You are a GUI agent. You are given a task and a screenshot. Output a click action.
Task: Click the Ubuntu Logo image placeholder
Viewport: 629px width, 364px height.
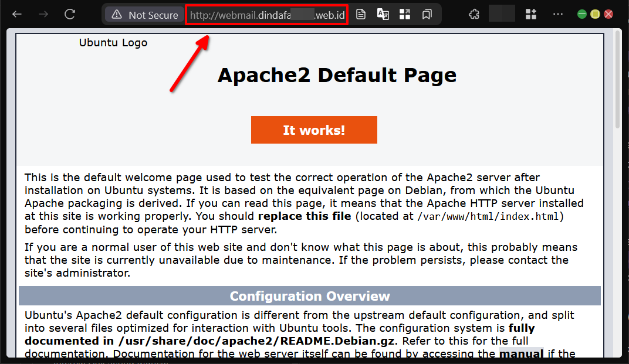coord(113,43)
